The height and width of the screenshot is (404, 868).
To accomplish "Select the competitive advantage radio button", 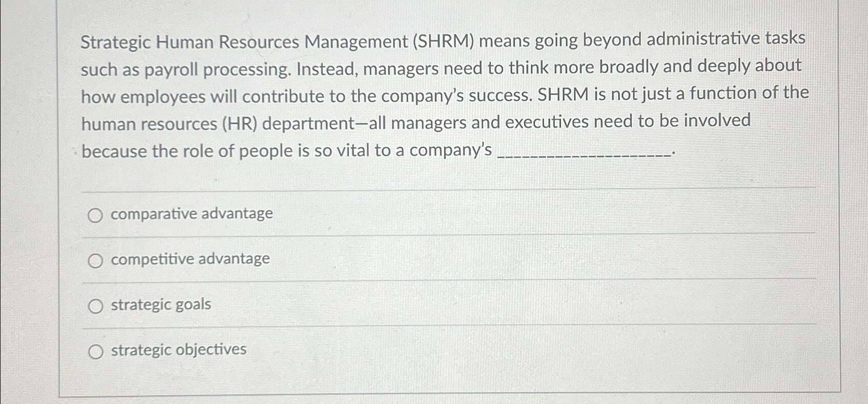I will pos(95,261).
